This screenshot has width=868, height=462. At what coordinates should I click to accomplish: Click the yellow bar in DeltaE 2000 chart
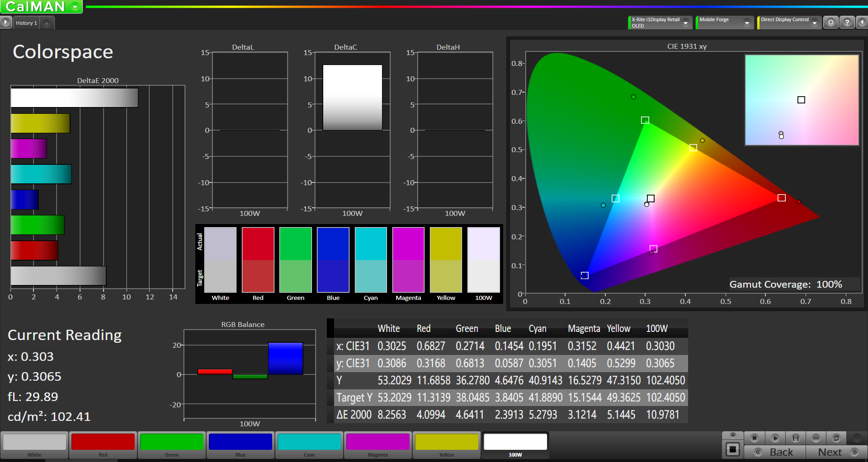coord(40,123)
